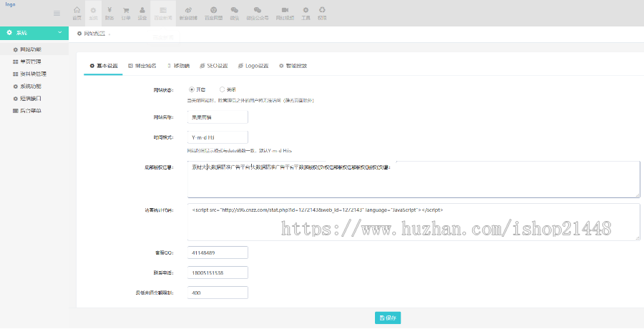Viewport: 644px width, 329px height.
Task: Open the 微信 WeChat icon
Action: coord(235,13)
